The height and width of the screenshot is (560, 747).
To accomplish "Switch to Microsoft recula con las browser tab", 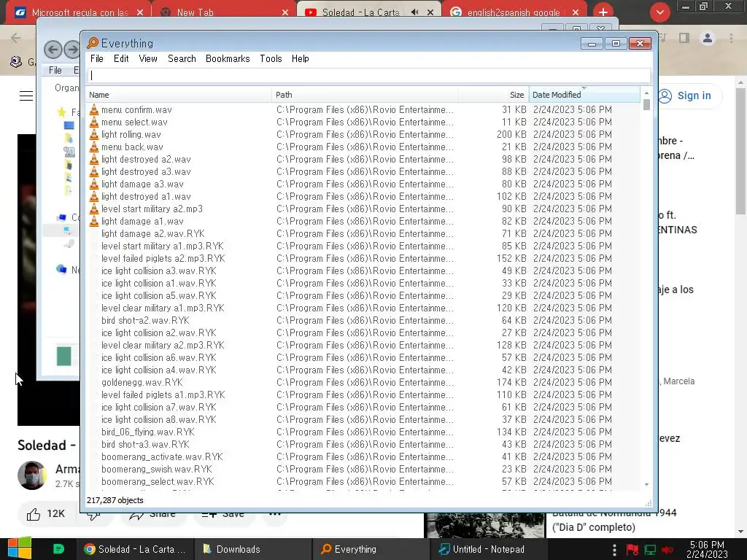I will click(80, 12).
